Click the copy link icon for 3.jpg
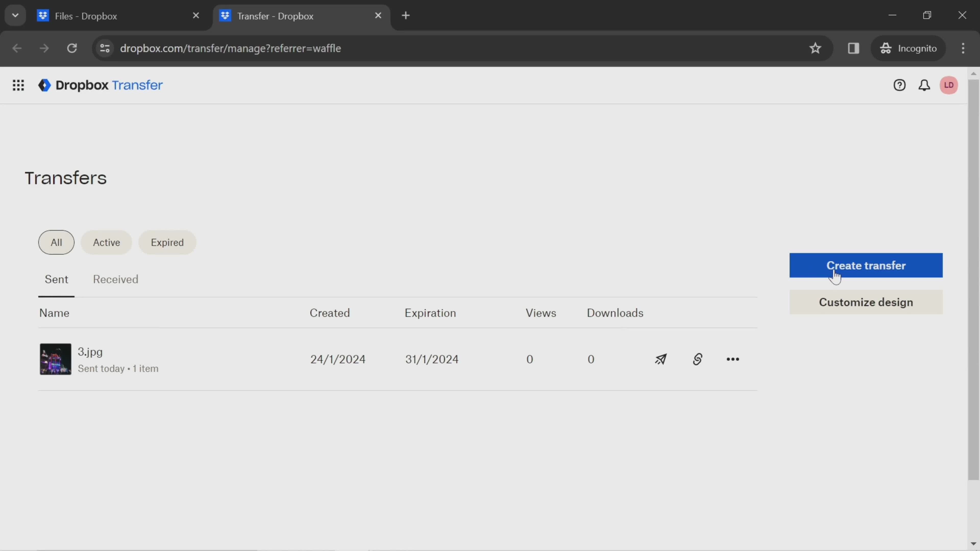The height and width of the screenshot is (551, 980). click(x=697, y=359)
